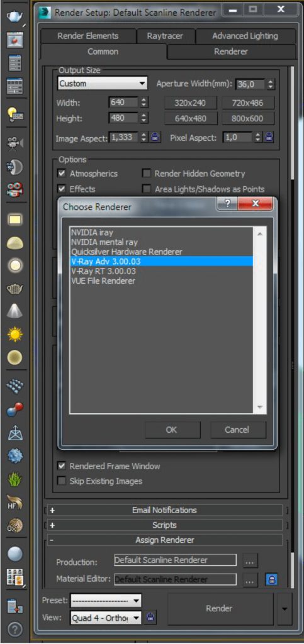Switch to the Render Elements tab
The width and height of the screenshot is (304, 644).
[x=88, y=36]
